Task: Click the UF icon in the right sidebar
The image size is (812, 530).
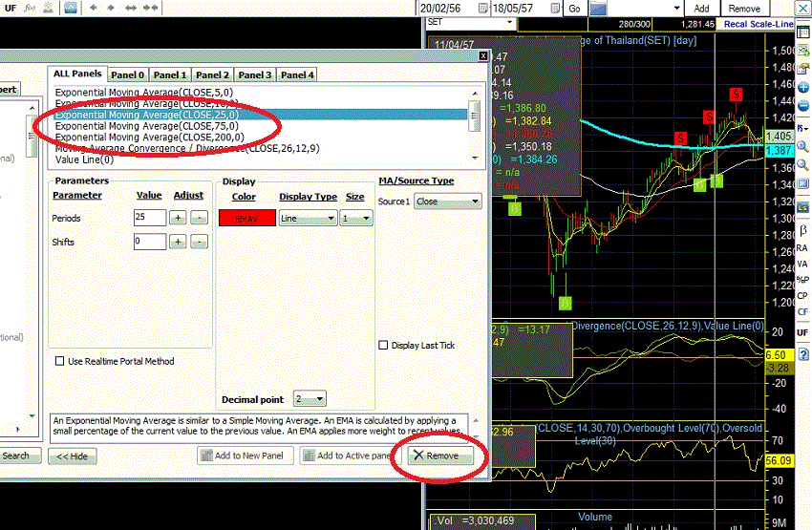Action: (x=802, y=332)
